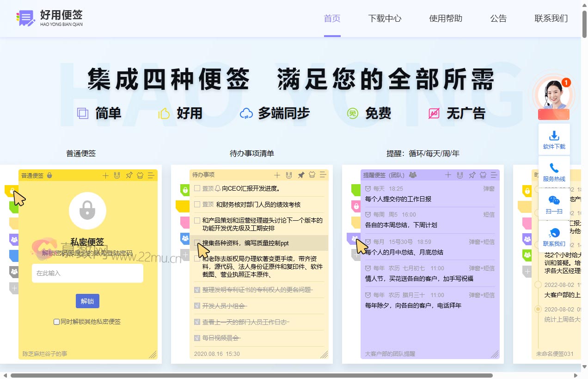Screen dimensions: 588x379
Task: Check the 向CEO汇报开发进度 todo item checkbox
Action: point(197,189)
